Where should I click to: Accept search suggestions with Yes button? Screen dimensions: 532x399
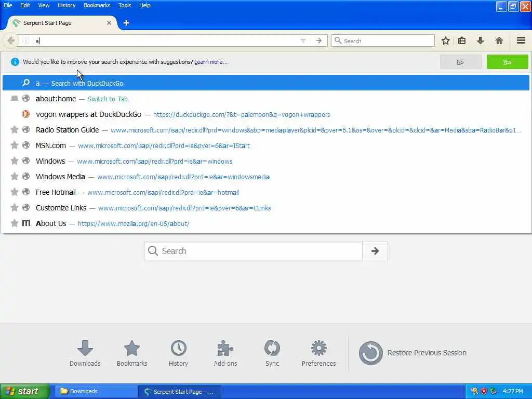(x=507, y=62)
